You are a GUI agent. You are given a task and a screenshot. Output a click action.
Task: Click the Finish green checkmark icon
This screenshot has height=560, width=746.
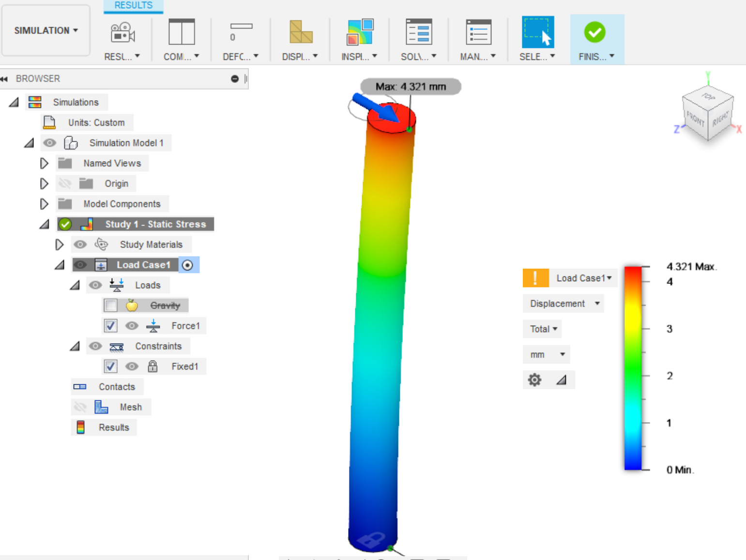tap(594, 32)
